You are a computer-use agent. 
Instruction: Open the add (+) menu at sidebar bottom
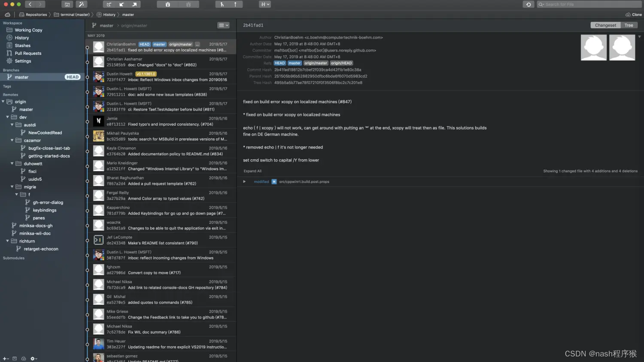pos(6,359)
